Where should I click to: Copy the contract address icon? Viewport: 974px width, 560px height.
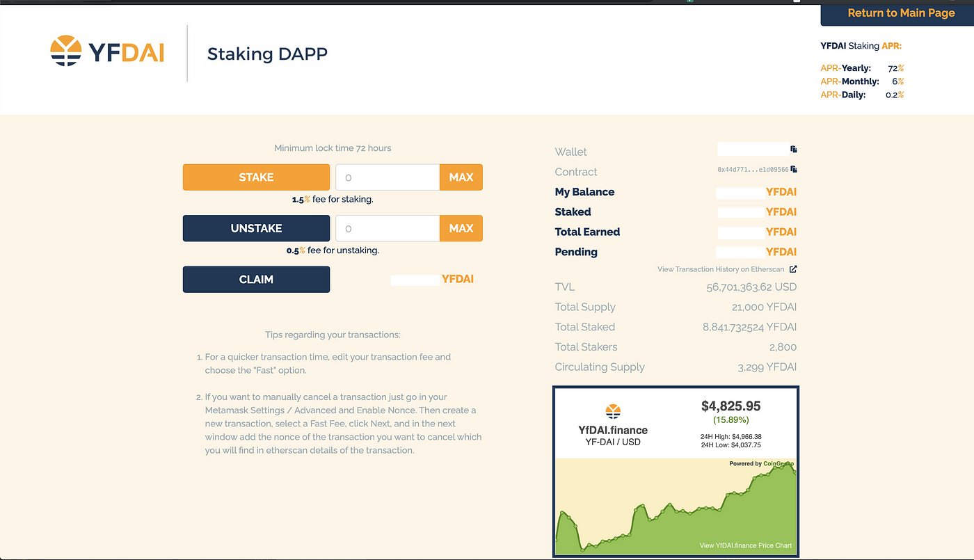point(794,169)
